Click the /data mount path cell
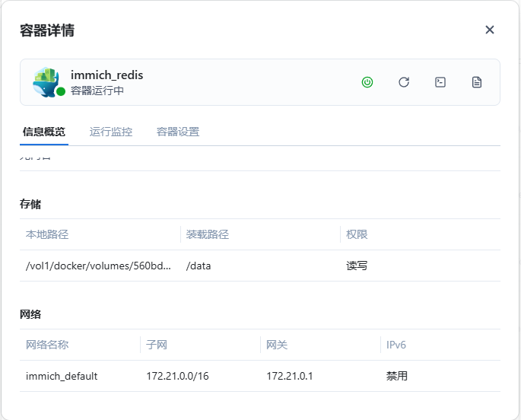Image resolution: width=521 pixels, height=420 pixels. 199,266
